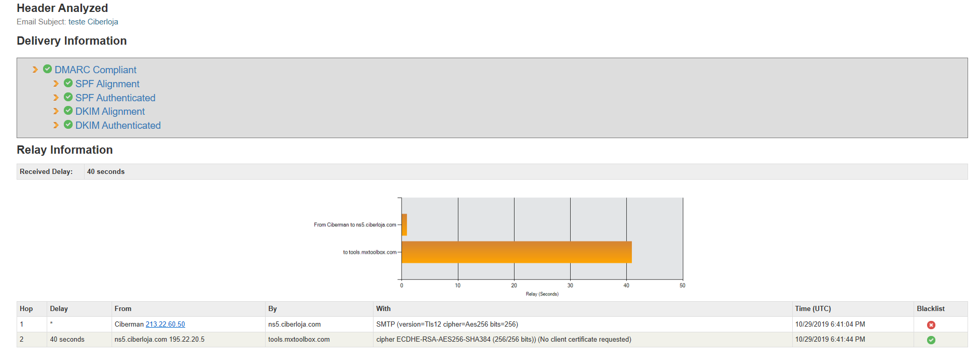
Task: Expand the SPF Alignment arrow
Action: click(x=56, y=84)
